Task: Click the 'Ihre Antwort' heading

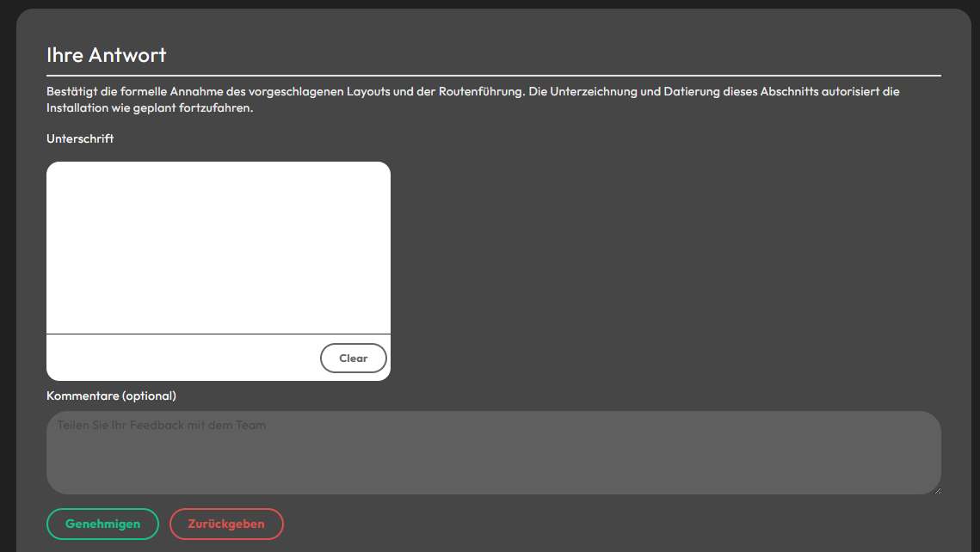Action: tap(106, 55)
